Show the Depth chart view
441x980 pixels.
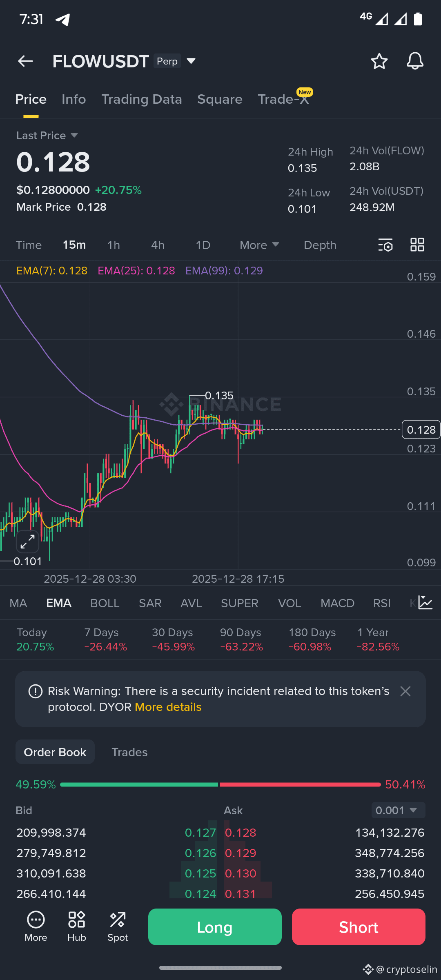(320, 245)
